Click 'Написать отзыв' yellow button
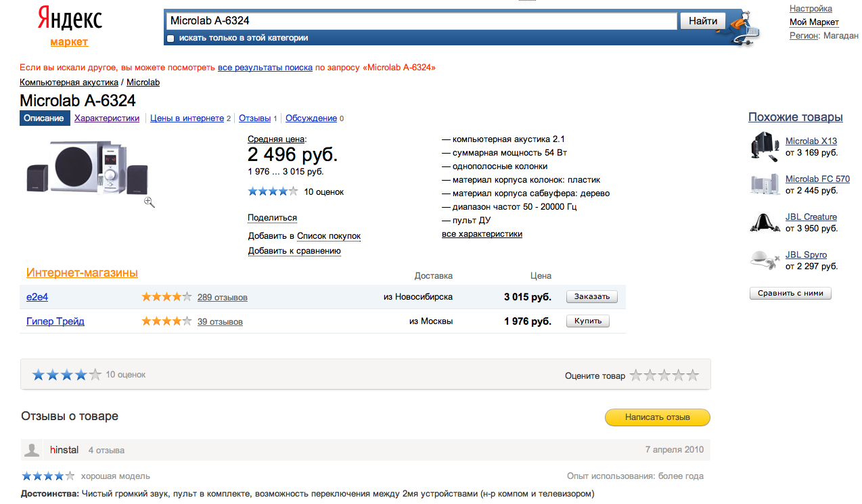Viewport: 862px width, 504px height. [657, 417]
